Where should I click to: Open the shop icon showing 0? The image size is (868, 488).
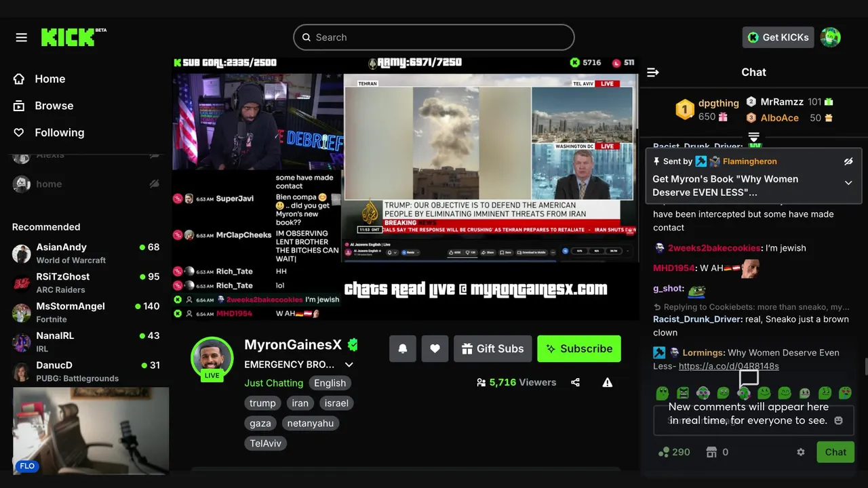pyautogui.click(x=717, y=452)
